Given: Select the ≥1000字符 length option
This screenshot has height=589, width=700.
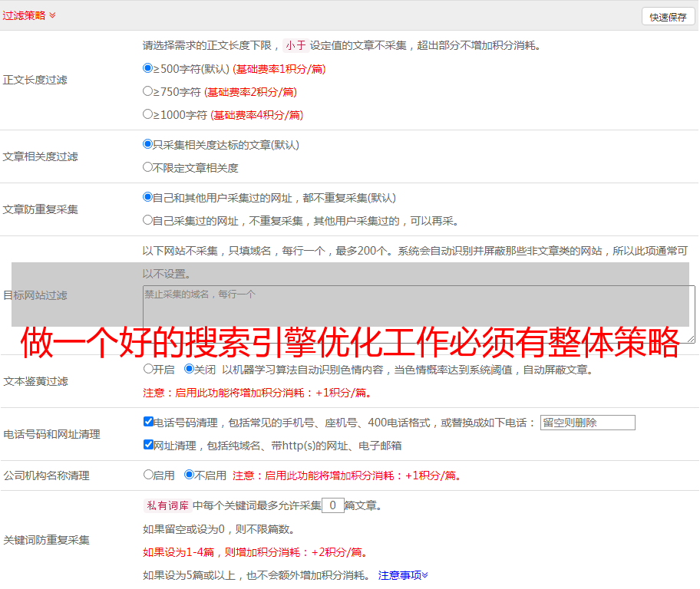Looking at the screenshot, I should pos(148,114).
